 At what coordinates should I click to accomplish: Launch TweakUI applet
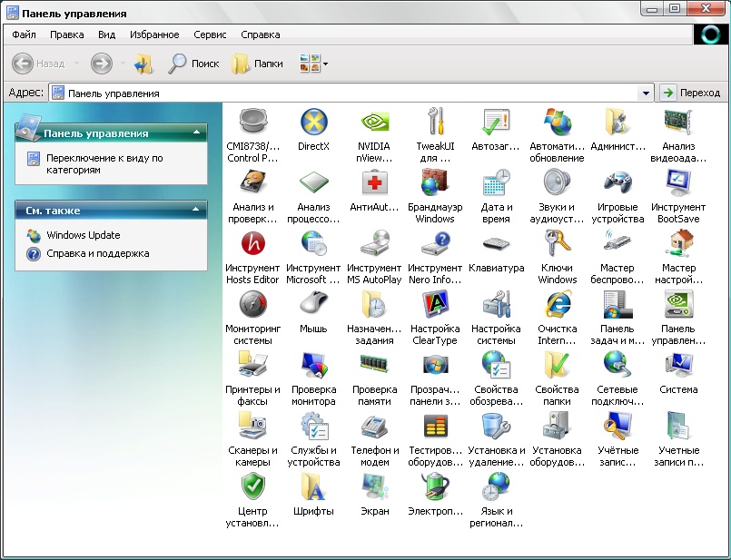pyautogui.click(x=435, y=135)
